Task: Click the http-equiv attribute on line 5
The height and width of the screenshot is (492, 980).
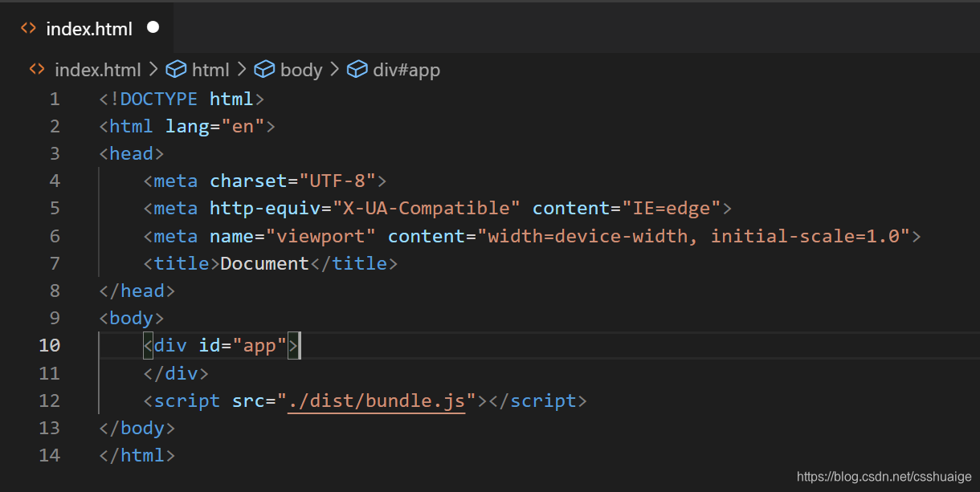Action: (x=265, y=209)
